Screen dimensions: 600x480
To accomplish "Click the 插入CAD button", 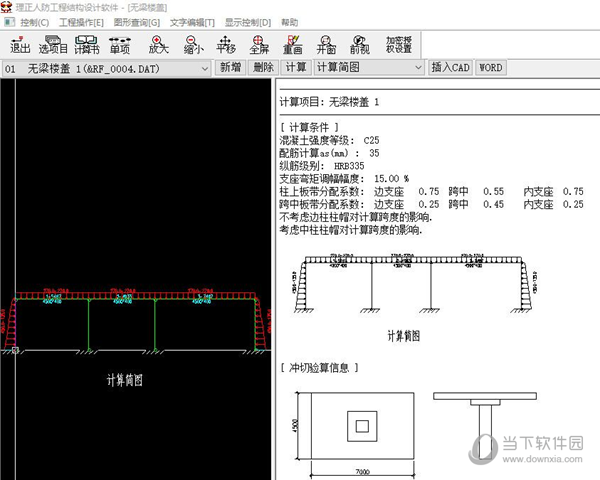I will coord(450,68).
